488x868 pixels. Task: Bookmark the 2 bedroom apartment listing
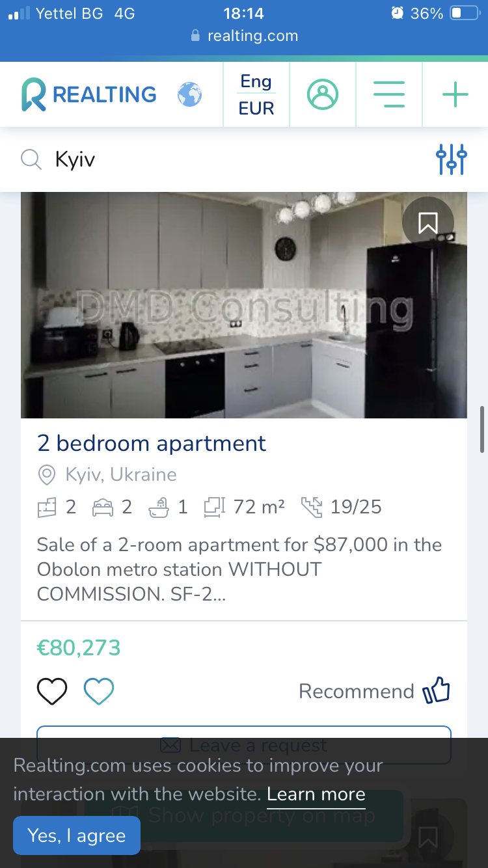click(427, 223)
